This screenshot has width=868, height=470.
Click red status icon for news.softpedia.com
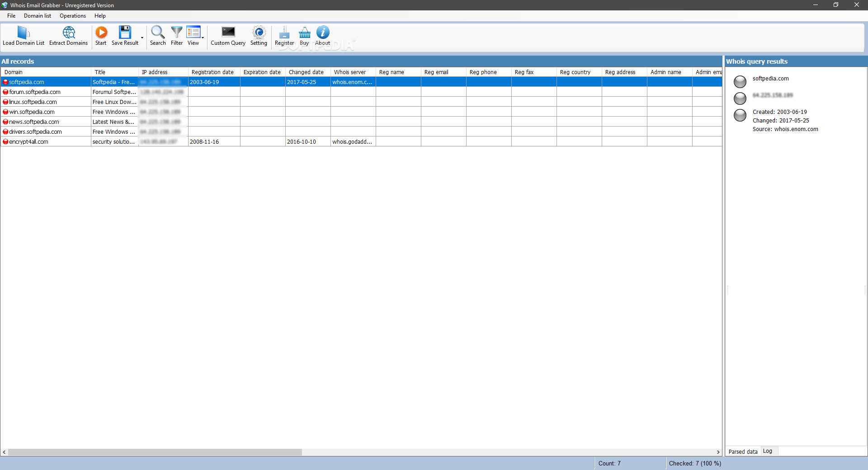click(x=5, y=122)
